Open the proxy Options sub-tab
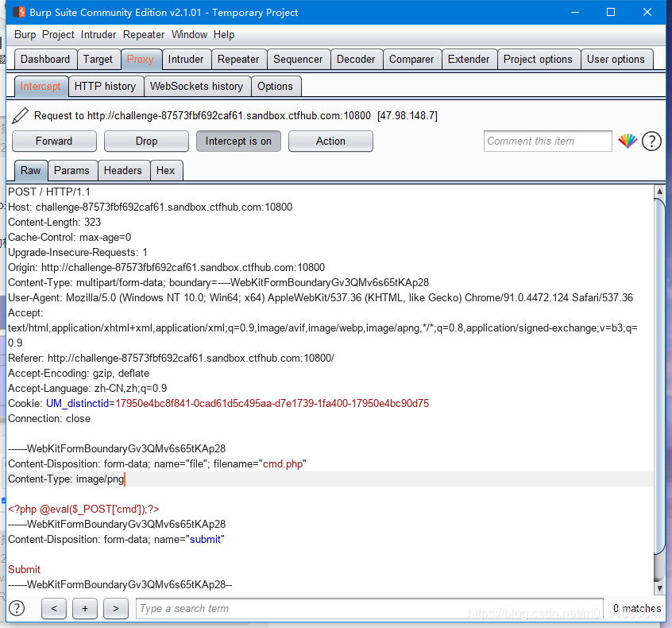This screenshot has width=672, height=628. [275, 86]
